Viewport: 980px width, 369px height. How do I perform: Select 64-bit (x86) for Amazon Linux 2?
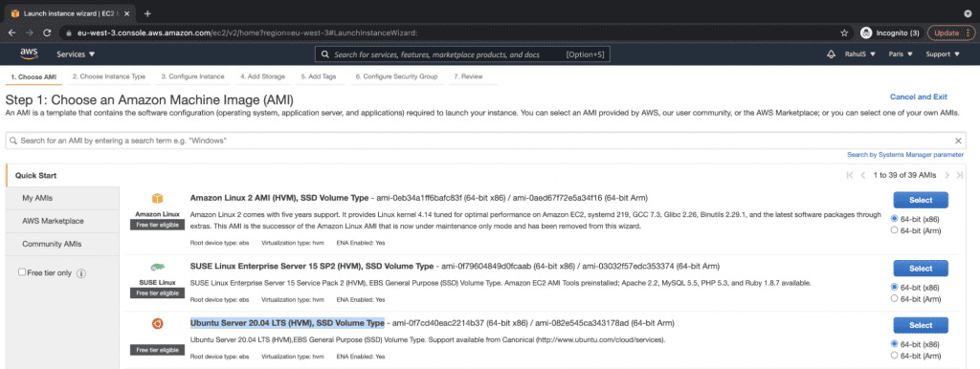[x=895, y=219]
